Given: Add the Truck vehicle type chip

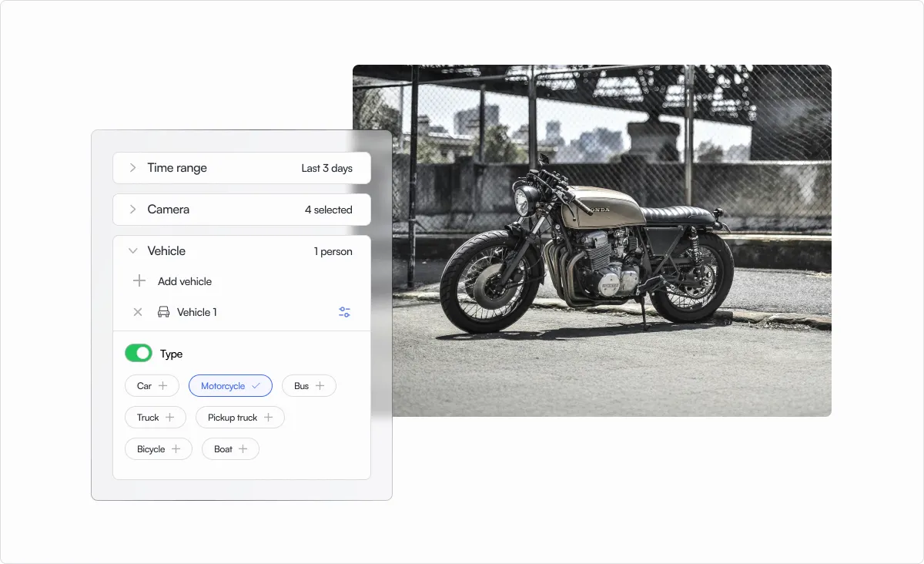Looking at the screenshot, I should (156, 418).
